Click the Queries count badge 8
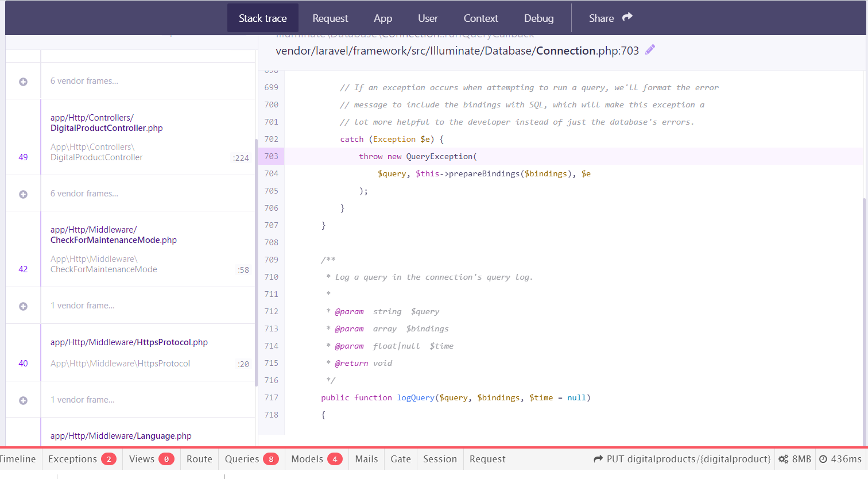This screenshot has height=479, width=868. pos(271,459)
